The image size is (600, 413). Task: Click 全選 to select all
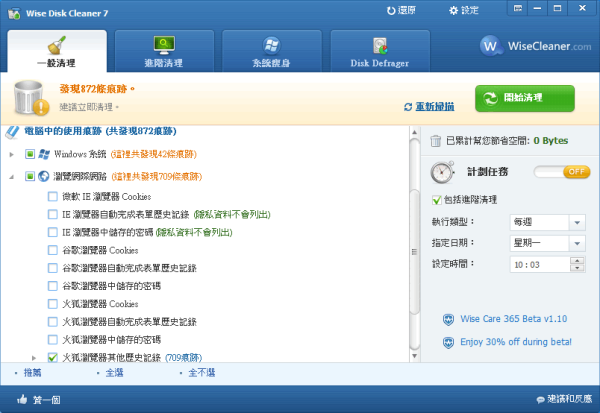[x=114, y=373]
